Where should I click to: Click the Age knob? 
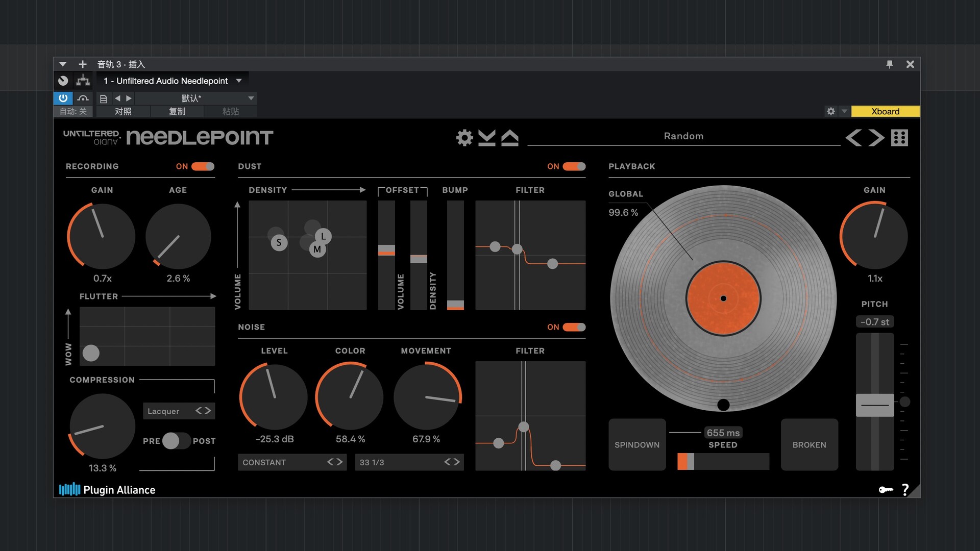pyautogui.click(x=178, y=236)
